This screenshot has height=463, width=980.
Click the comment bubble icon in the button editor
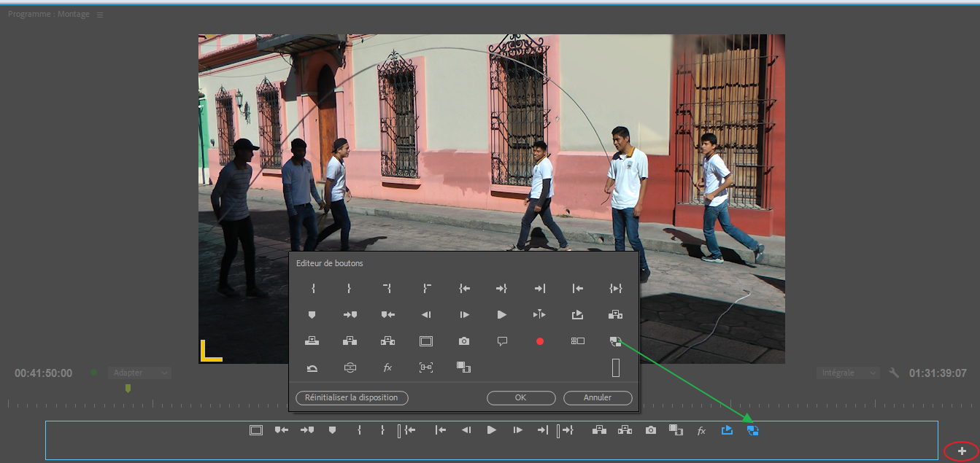pos(502,341)
